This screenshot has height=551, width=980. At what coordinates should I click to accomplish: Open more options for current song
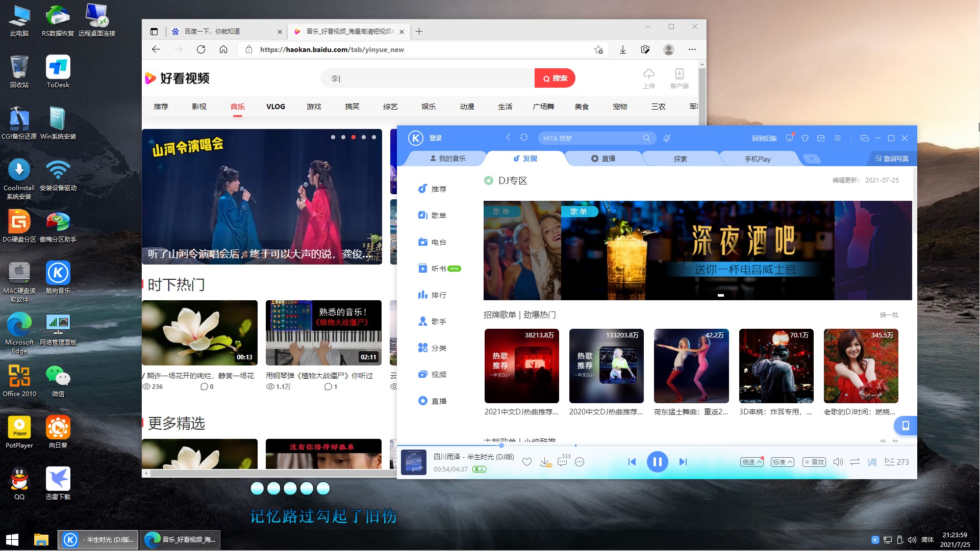pyautogui.click(x=580, y=462)
